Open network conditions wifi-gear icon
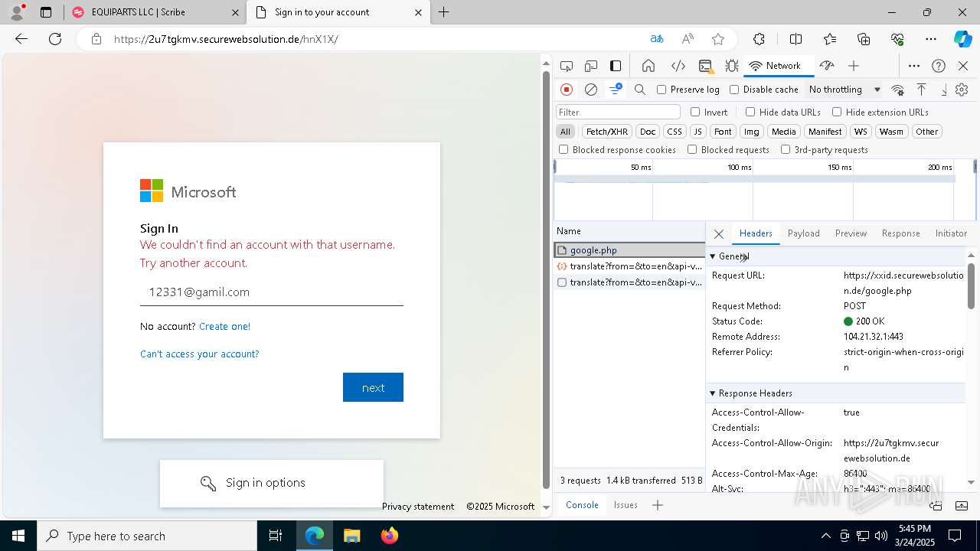 click(x=898, y=90)
